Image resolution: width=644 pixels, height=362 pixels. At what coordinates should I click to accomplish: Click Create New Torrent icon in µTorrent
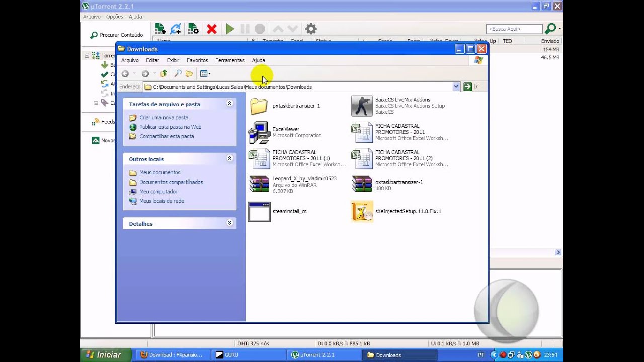pos(193,29)
